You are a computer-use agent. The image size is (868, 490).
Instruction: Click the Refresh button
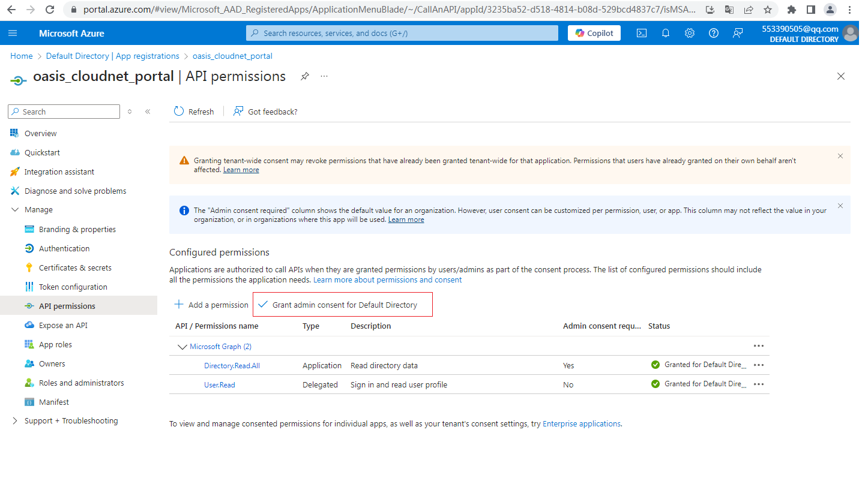194,112
